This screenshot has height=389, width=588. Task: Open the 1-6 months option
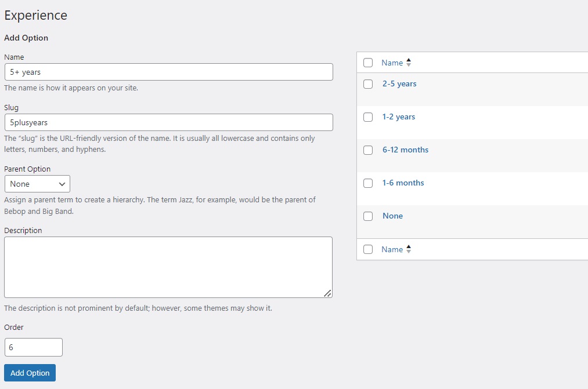403,183
